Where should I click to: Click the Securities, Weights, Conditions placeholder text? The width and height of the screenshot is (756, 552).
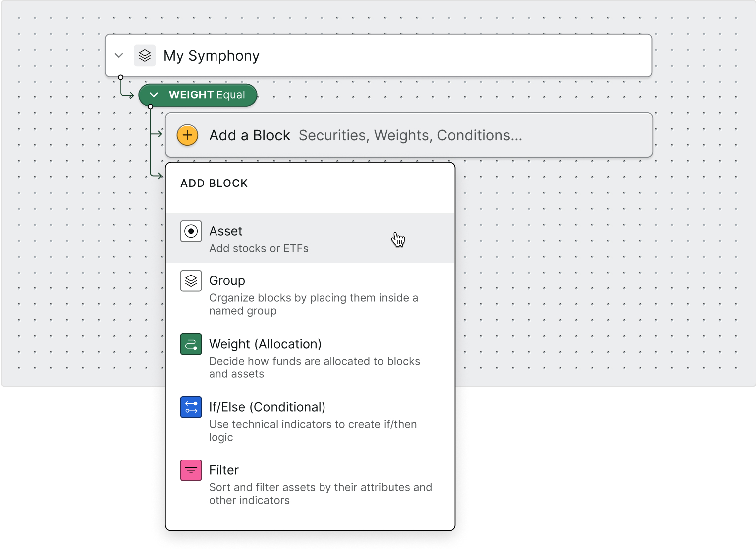pyautogui.click(x=410, y=135)
